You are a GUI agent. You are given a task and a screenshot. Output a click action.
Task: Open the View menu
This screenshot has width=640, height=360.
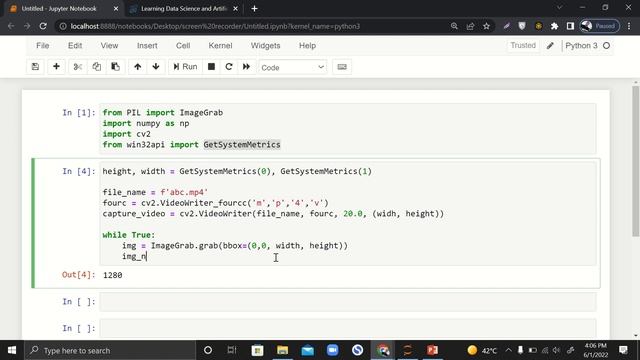click(x=109, y=46)
